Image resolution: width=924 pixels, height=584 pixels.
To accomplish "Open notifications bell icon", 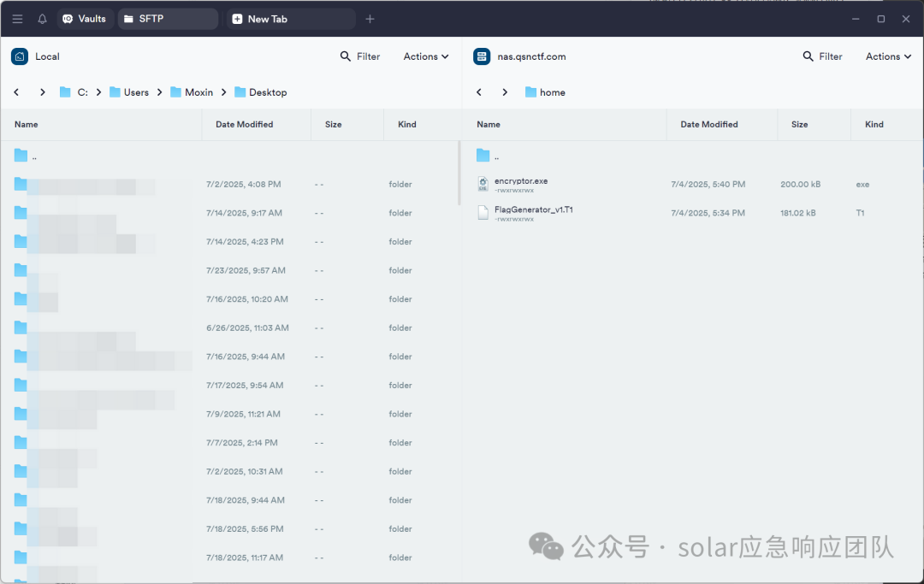I will coord(43,19).
